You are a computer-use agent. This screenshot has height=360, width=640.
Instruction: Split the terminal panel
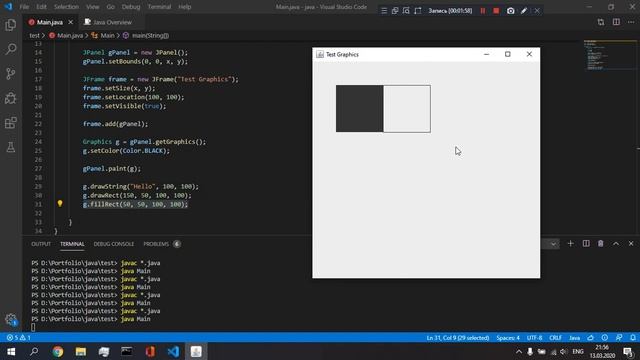[586, 244]
